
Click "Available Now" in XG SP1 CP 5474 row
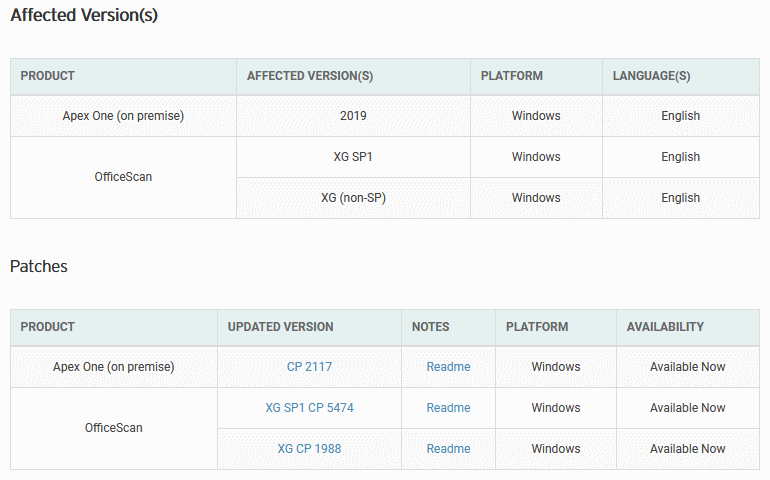(688, 408)
